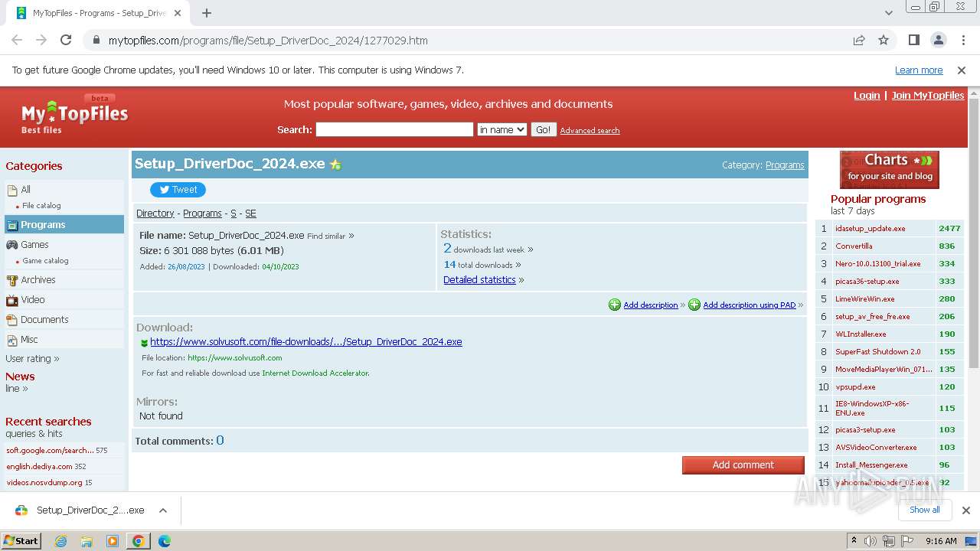Open the tab search dropdown arrow
This screenshot has width=980, height=551.
(888, 13)
